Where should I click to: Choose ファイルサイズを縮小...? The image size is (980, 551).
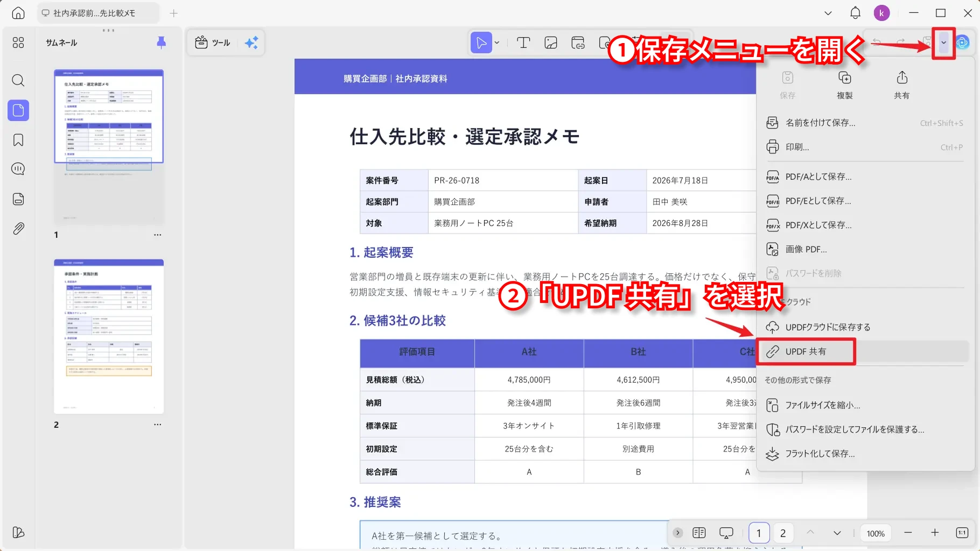[865, 405]
